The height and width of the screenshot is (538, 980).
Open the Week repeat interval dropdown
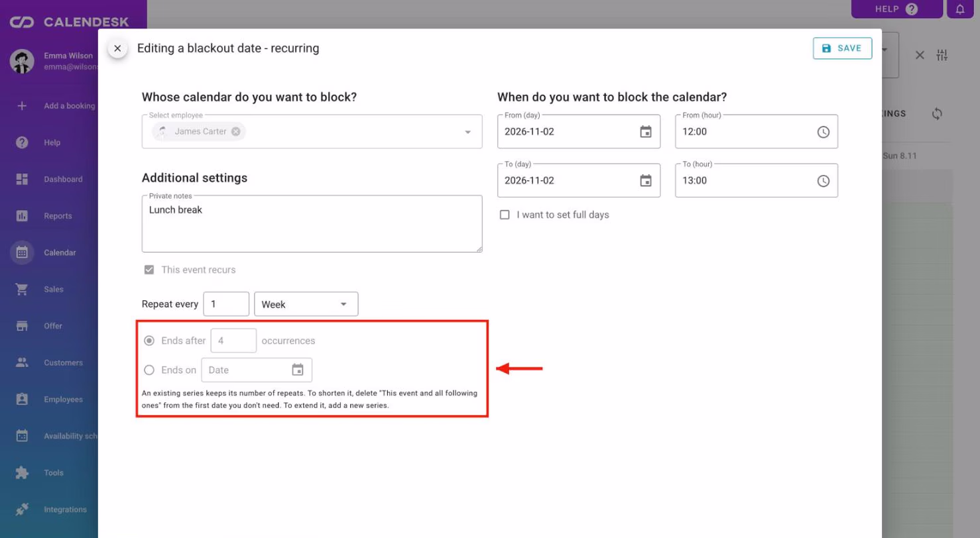306,304
